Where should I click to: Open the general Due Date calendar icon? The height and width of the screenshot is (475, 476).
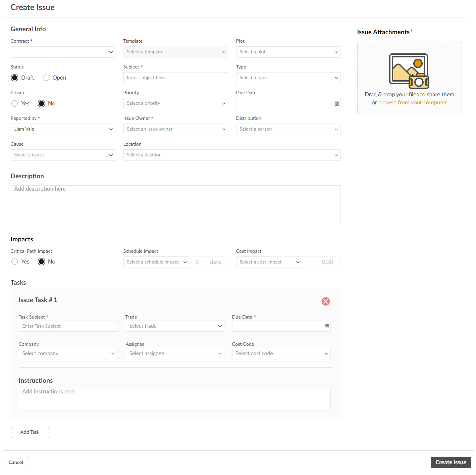(337, 104)
